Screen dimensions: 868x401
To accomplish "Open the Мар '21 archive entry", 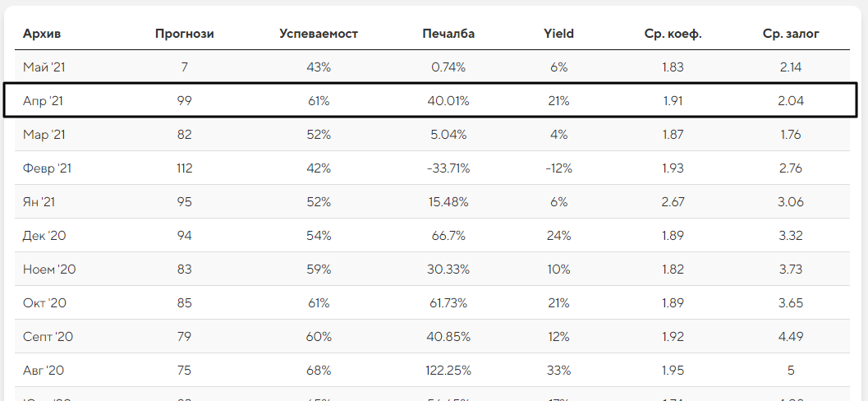I will (44, 135).
